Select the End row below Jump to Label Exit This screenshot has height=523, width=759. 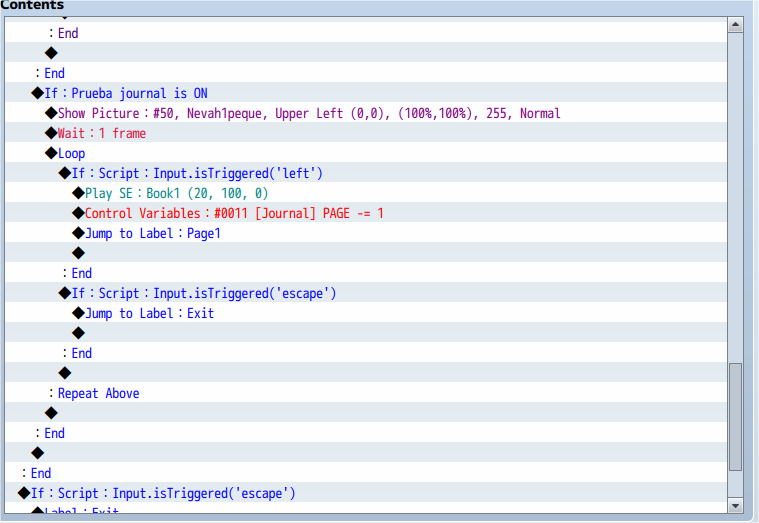[365, 353]
